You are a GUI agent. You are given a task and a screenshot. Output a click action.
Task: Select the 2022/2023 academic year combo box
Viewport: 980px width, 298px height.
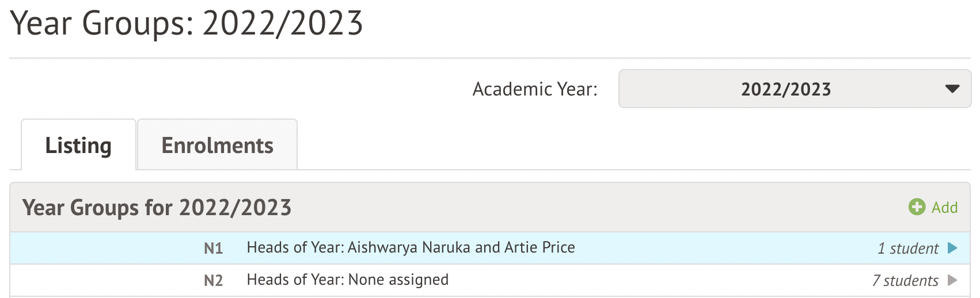coord(785,89)
